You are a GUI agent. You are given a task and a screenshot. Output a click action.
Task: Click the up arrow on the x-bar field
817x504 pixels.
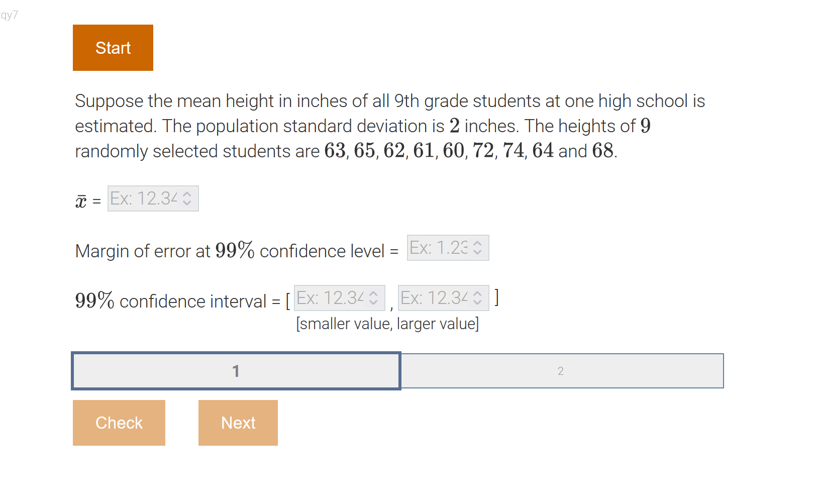coord(187,195)
